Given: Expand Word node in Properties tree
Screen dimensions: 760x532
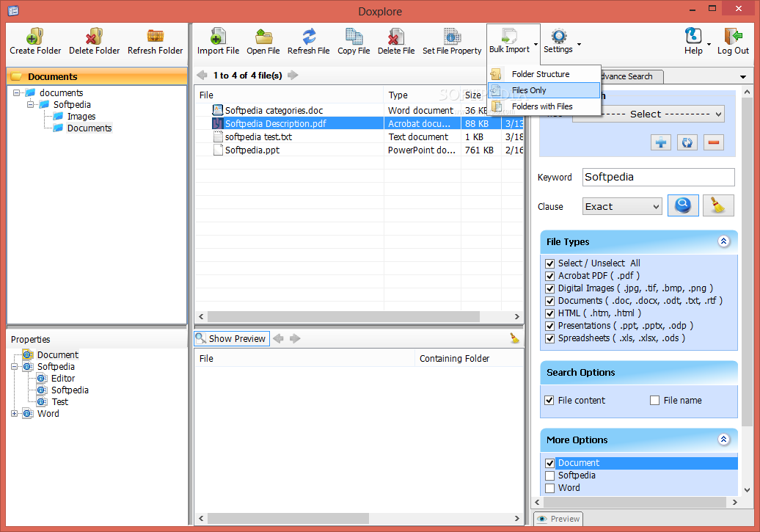Looking at the screenshot, I should click(x=15, y=414).
